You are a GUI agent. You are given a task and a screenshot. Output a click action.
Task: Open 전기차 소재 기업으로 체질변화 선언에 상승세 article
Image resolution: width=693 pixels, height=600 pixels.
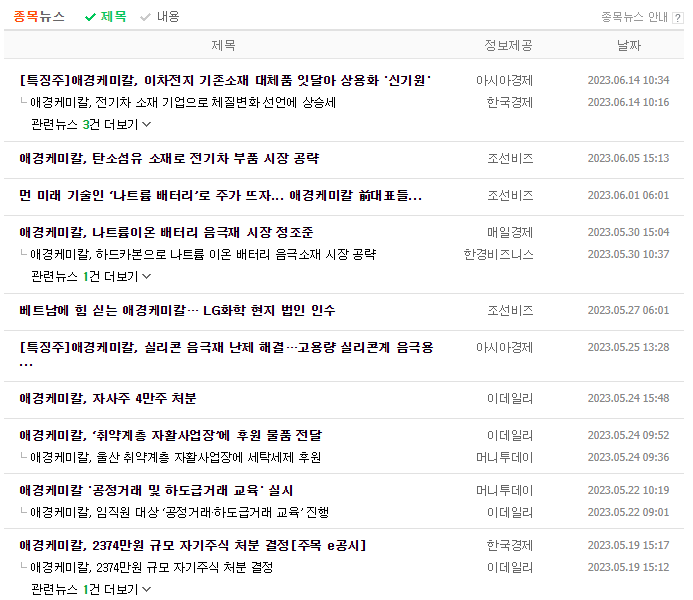(x=183, y=103)
